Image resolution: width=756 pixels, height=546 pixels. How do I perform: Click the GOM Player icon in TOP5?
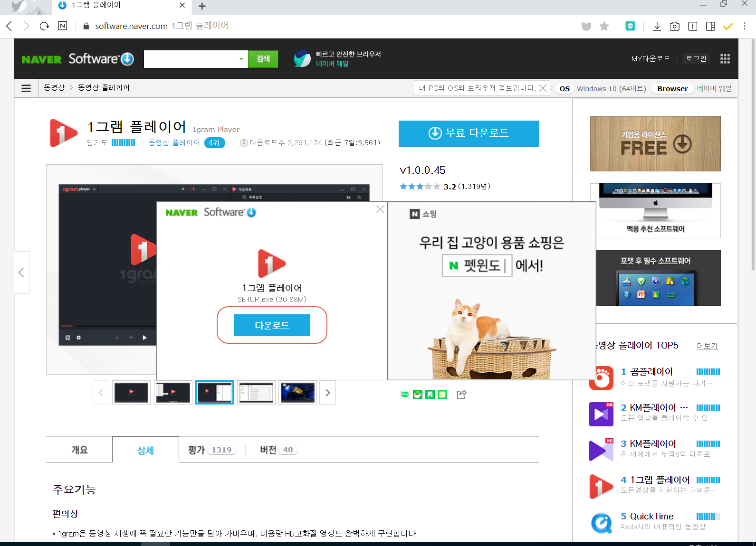pos(601,378)
